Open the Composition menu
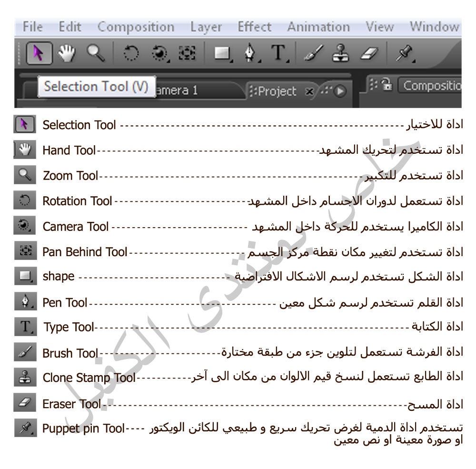This screenshot has width=476, height=469. click(136, 27)
